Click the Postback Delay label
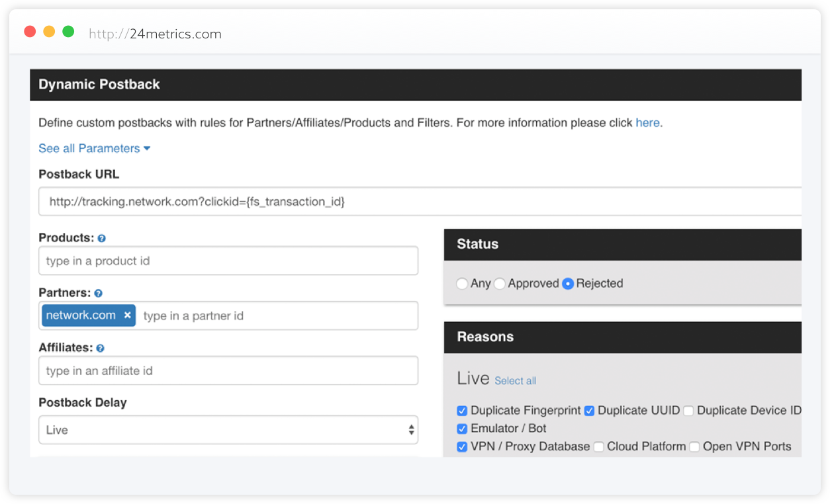The height and width of the screenshot is (504, 830). pyautogui.click(x=83, y=403)
